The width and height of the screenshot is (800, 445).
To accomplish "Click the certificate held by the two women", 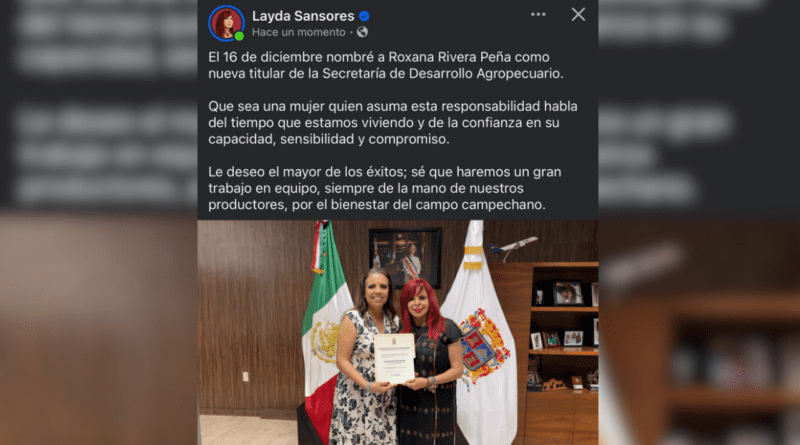I will click(x=394, y=358).
